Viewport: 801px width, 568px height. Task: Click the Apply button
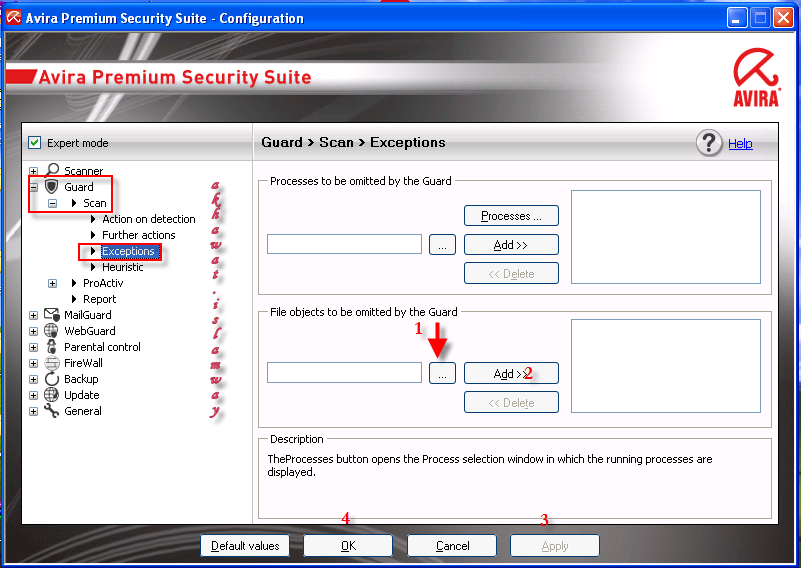click(x=555, y=546)
